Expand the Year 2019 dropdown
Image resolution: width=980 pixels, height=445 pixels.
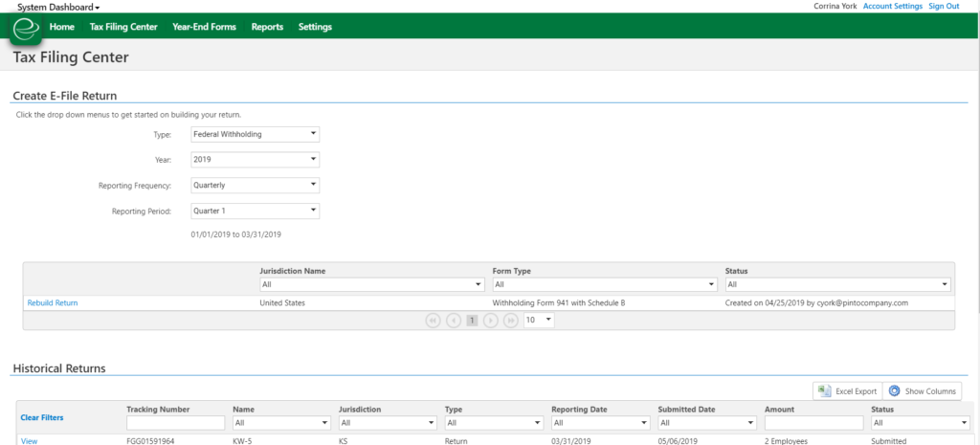(254, 160)
